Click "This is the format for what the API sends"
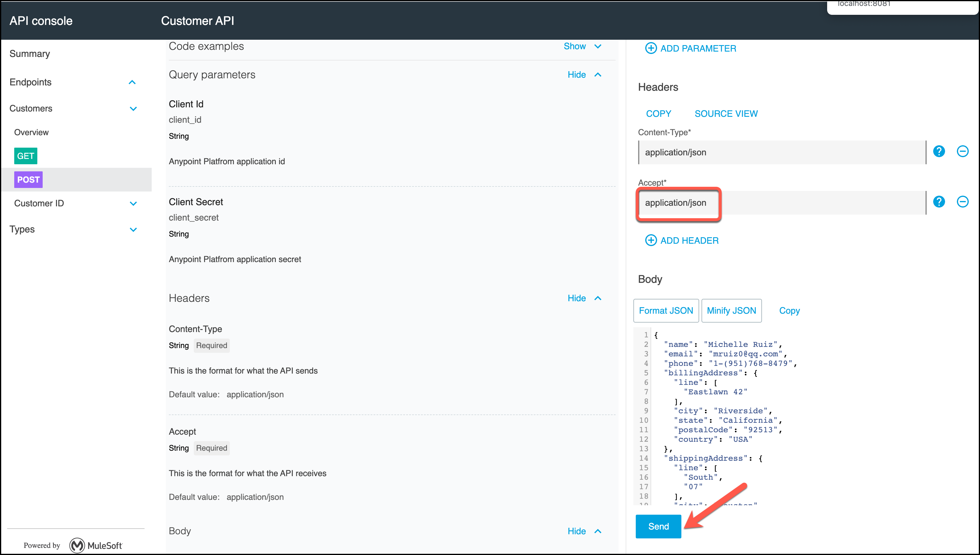The image size is (980, 555). pyautogui.click(x=243, y=371)
